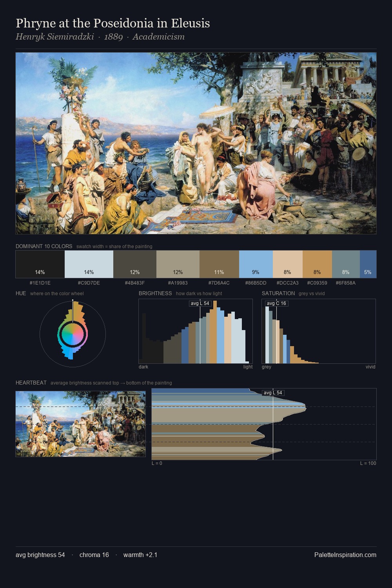Click 'chroma 16' in the footer
The height and width of the screenshot is (588, 392).
(94, 555)
